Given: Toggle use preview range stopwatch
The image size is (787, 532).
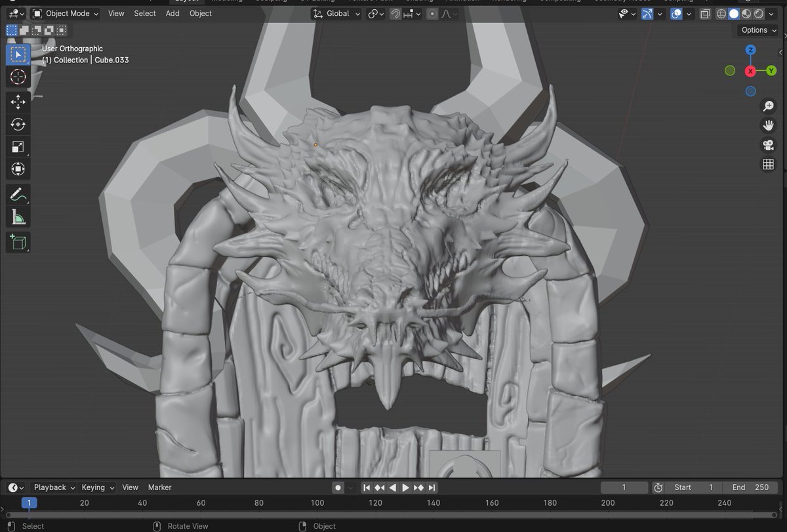Looking at the screenshot, I should [658, 487].
